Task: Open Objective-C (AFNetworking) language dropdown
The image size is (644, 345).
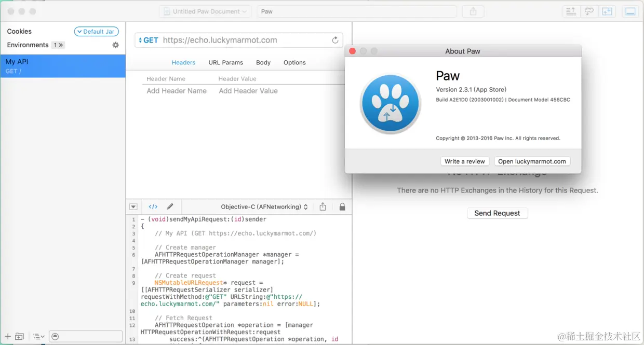Action: pos(264,206)
